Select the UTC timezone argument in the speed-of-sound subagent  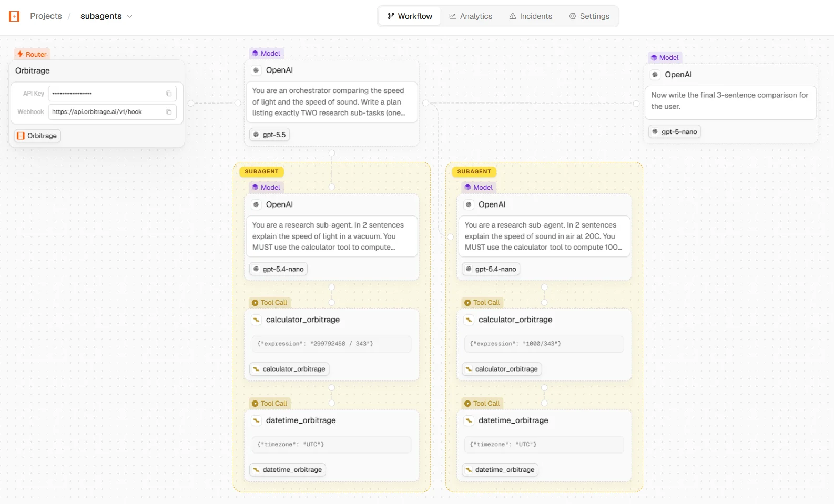tap(544, 445)
